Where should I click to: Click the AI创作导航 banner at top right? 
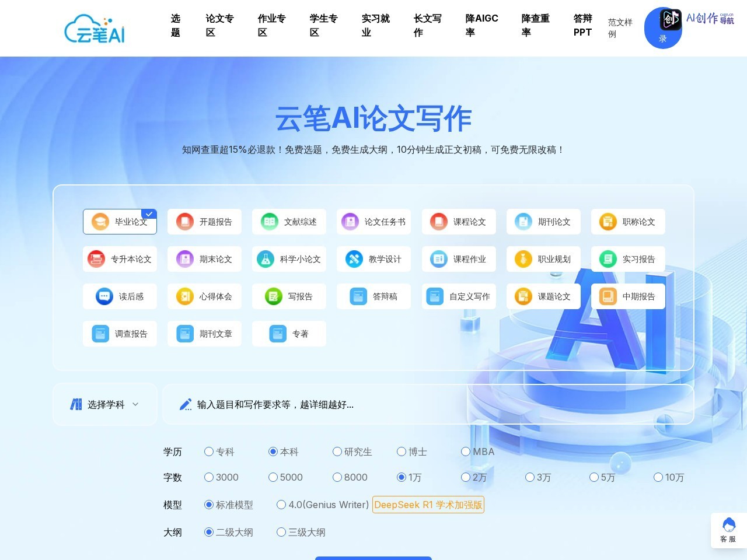point(697,19)
